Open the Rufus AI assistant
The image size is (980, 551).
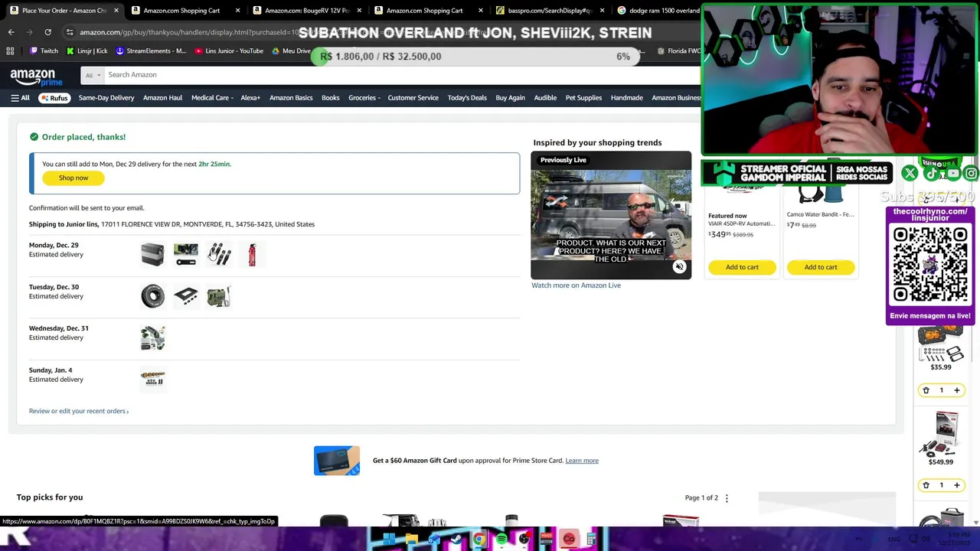point(54,98)
